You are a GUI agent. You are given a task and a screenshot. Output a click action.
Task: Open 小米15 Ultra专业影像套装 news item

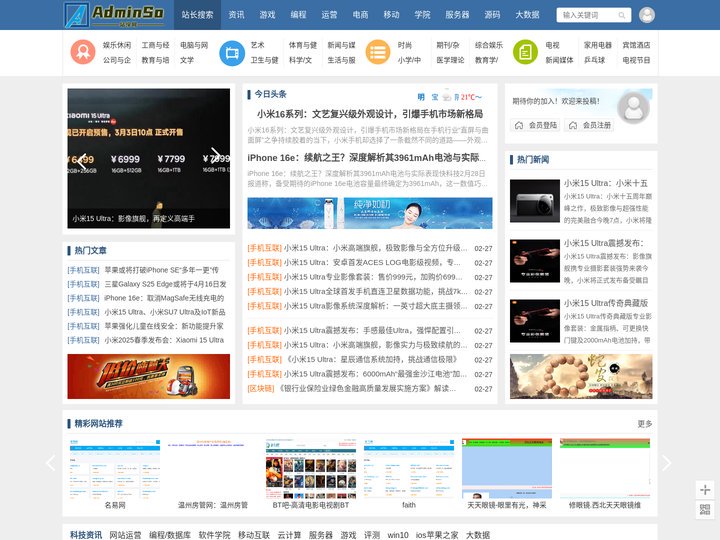click(x=373, y=277)
